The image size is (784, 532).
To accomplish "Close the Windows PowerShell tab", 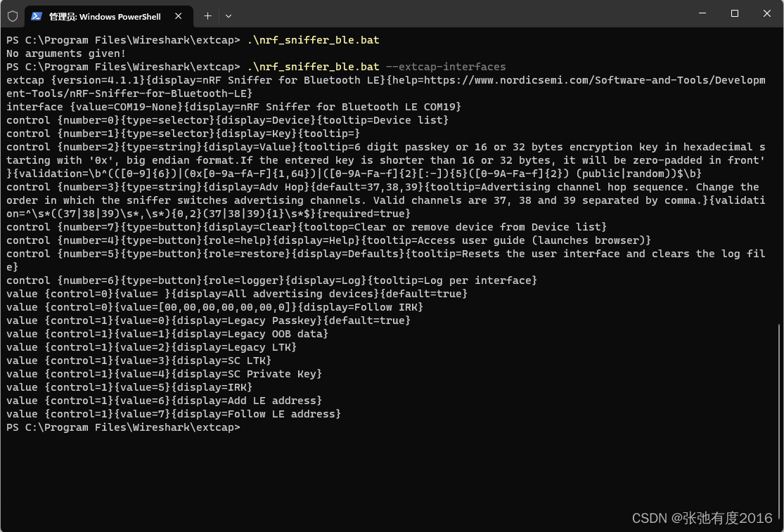I will click(179, 16).
